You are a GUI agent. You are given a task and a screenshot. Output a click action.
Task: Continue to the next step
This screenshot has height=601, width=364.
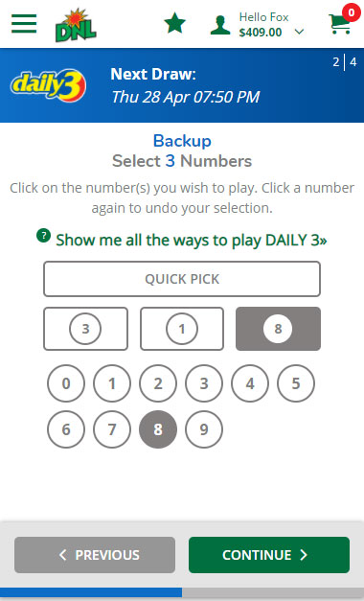pyautogui.click(x=269, y=555)
